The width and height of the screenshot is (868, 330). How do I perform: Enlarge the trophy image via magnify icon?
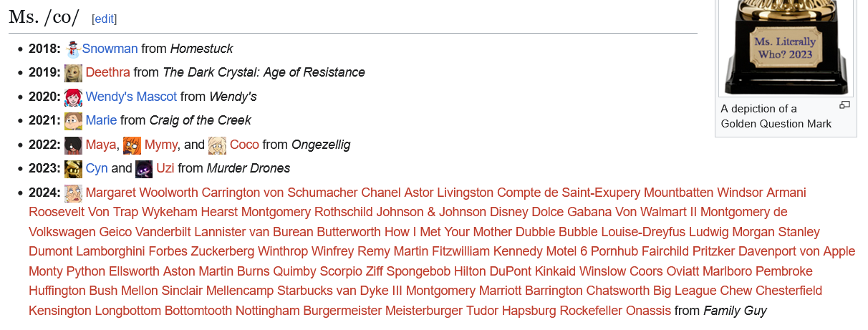[x=844, y=106]
